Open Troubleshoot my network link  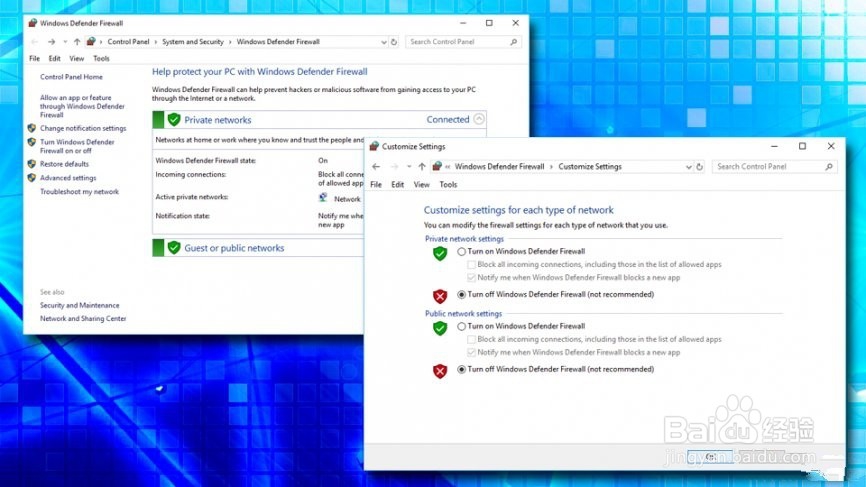click(x=79, y=192)
